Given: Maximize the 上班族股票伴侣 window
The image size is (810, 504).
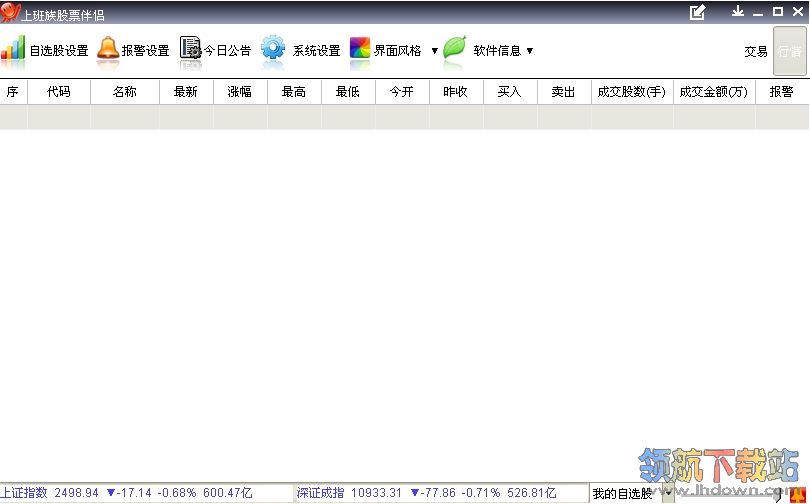Looking at the screenshot, I should [x=778, y=11].
